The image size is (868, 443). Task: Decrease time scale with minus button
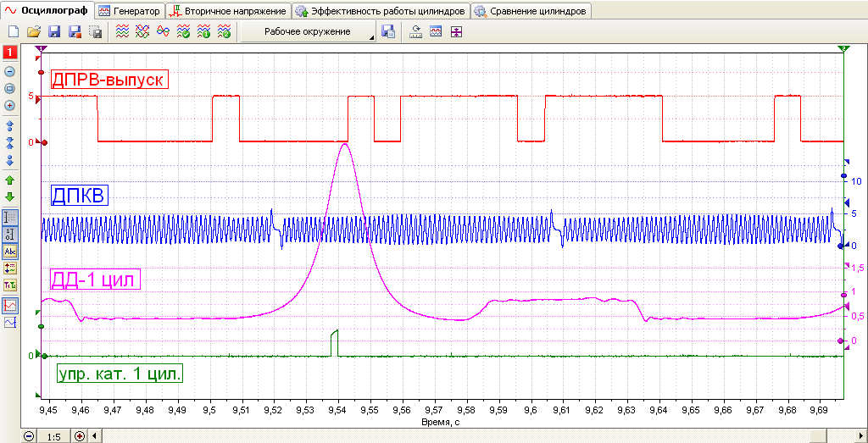click(29, 436)
